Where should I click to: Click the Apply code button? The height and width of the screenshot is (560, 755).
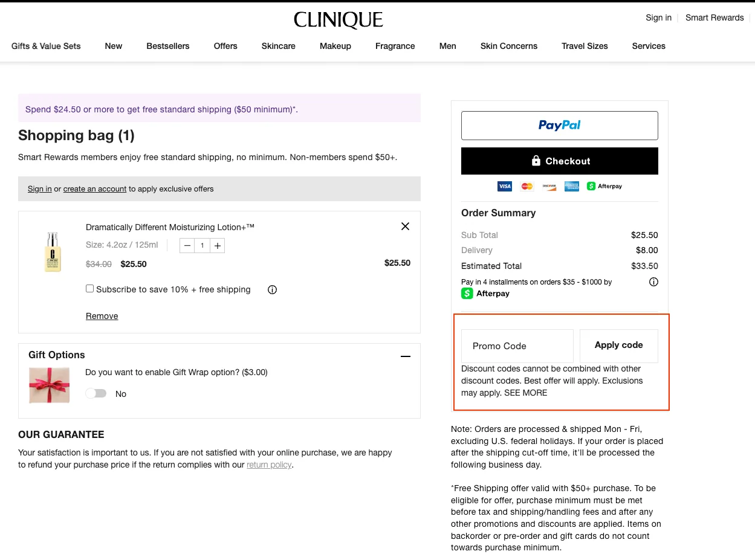pyautogui.click(x=619, y=346)
